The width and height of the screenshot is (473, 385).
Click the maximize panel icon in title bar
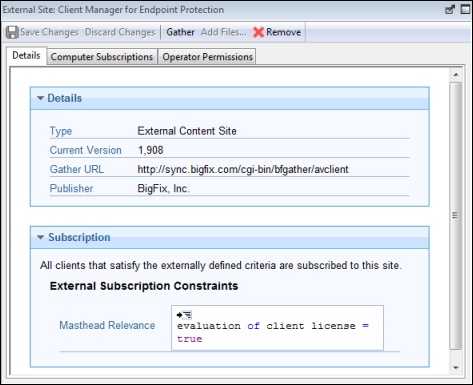pos(465,9)
